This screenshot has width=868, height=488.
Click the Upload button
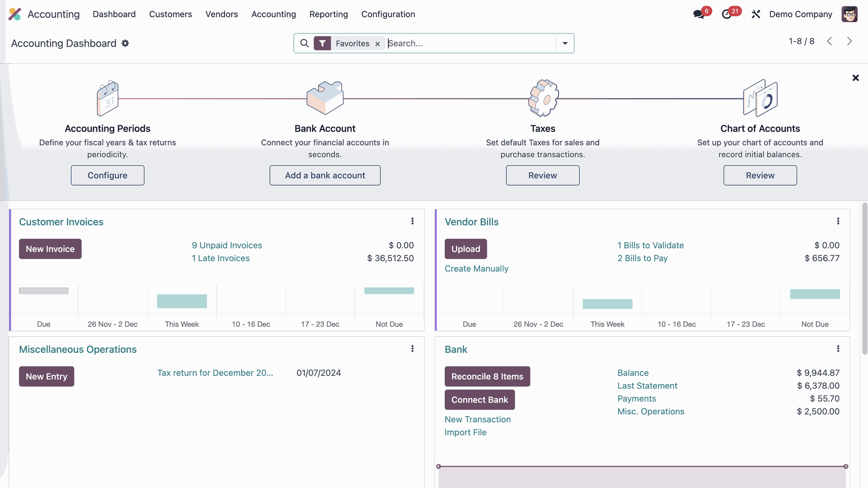pos(466,249)
